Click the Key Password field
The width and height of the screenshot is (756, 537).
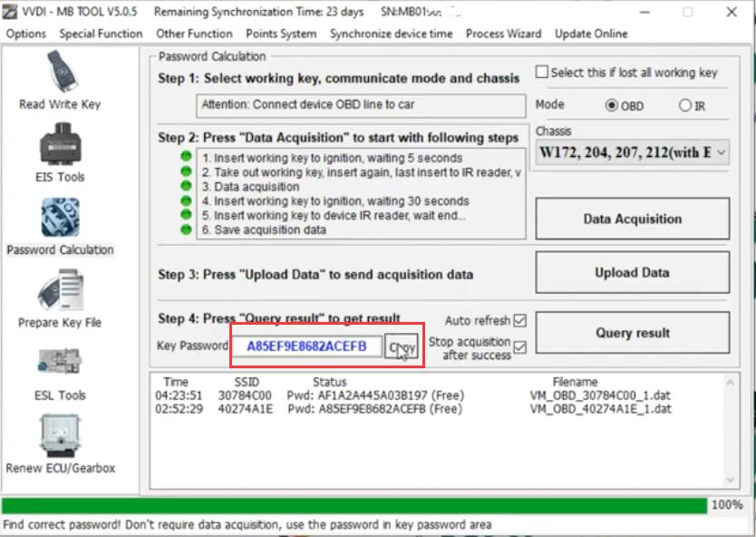[x=307, y=347]
